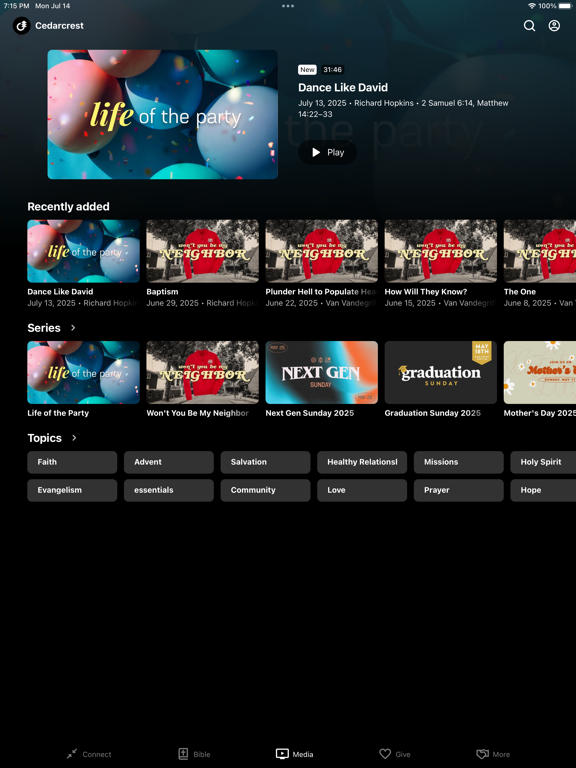Viewport: 576px width, 768px height.
Task: Open Mother's Day 2025 series thumbnail
Action: 540,372
